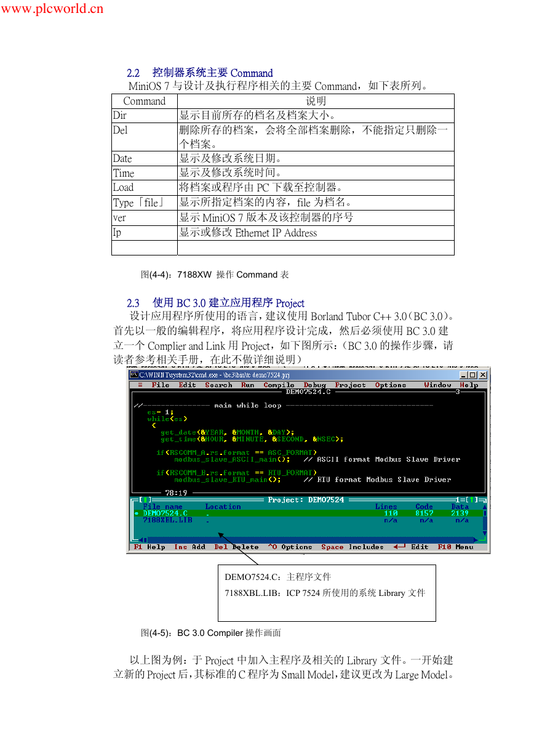The width and height of the screenshot is (534, 756).
Task: Click the cmd.exe window title icon
Action: click(x=133, y=374)
